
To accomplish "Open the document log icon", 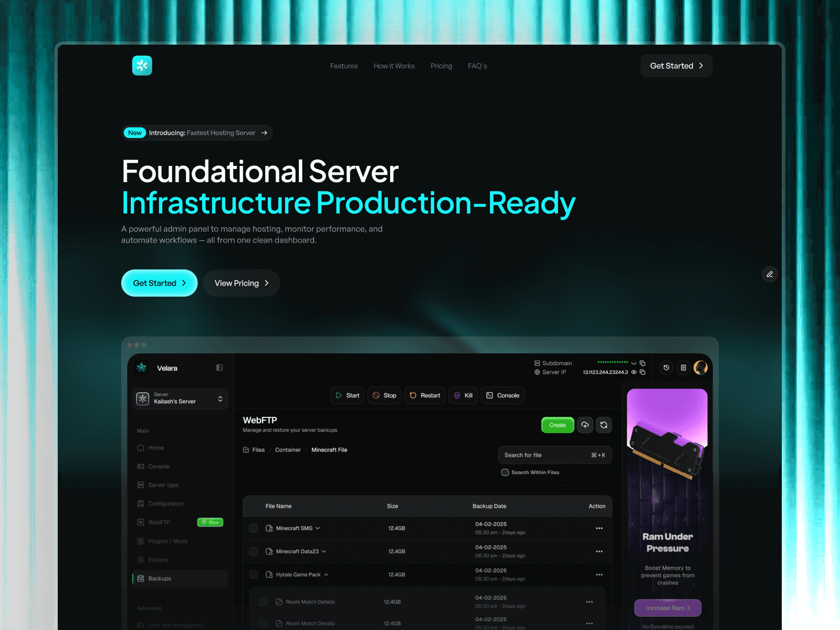I will point(683,368).
